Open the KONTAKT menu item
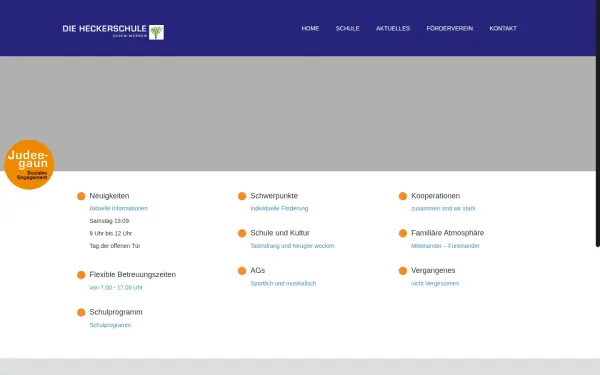Screen dimensions: 600x375 pos(503,28)
